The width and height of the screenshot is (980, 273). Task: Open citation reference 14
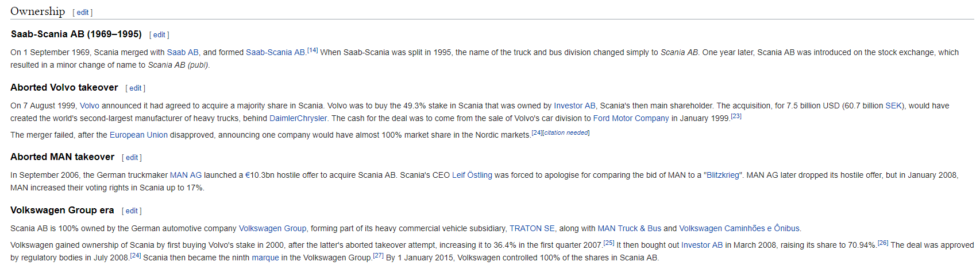click(312, 50)
